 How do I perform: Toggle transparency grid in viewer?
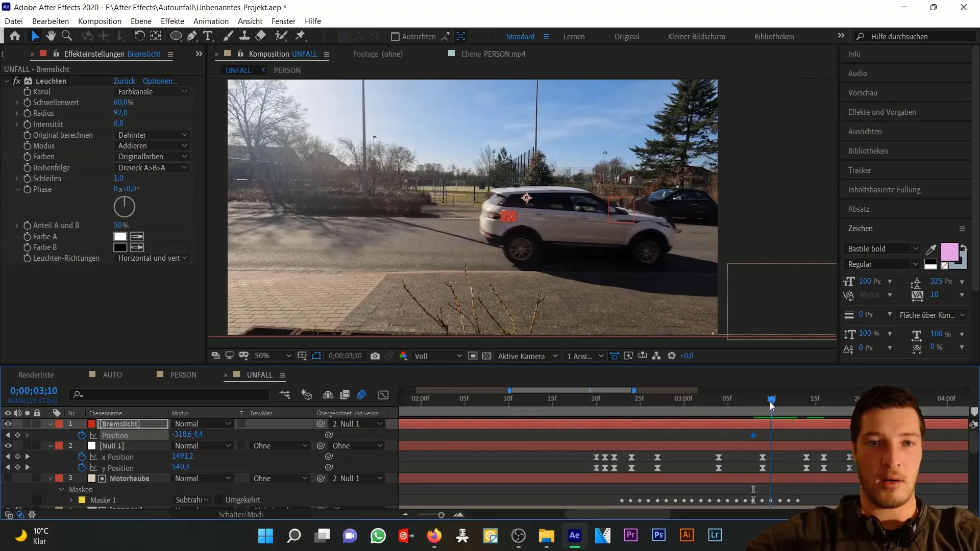(486, 356)
